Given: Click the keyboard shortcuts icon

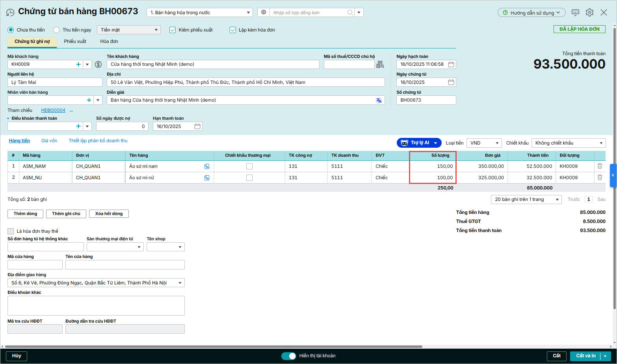Looking at the screenshot, I should pyautogui.click(x=575, y=13).
